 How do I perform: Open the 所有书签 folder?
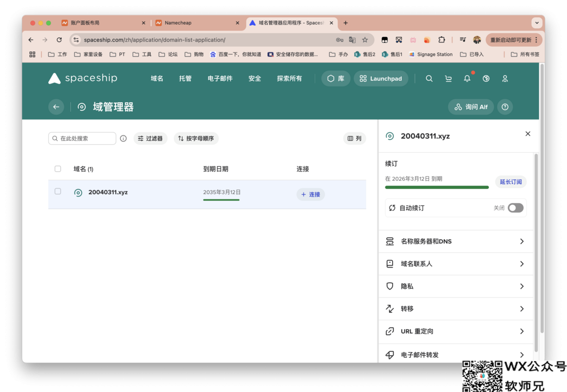(525, 54)
